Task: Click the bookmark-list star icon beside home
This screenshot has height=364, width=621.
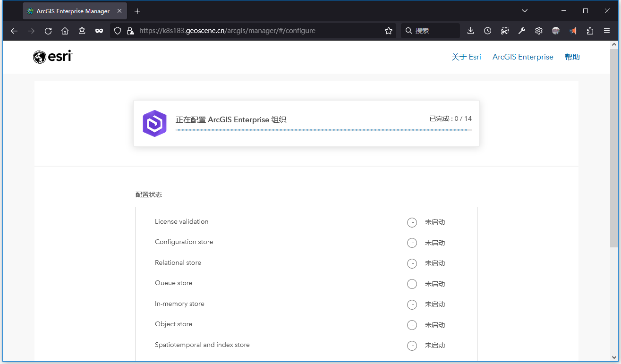Action: pos(82,31)
